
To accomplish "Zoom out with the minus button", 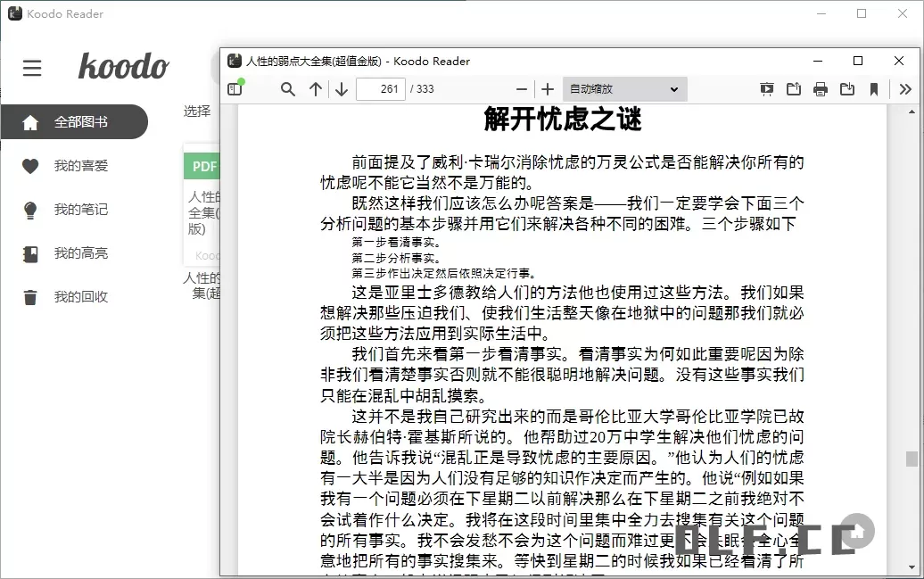I will 522,89.
